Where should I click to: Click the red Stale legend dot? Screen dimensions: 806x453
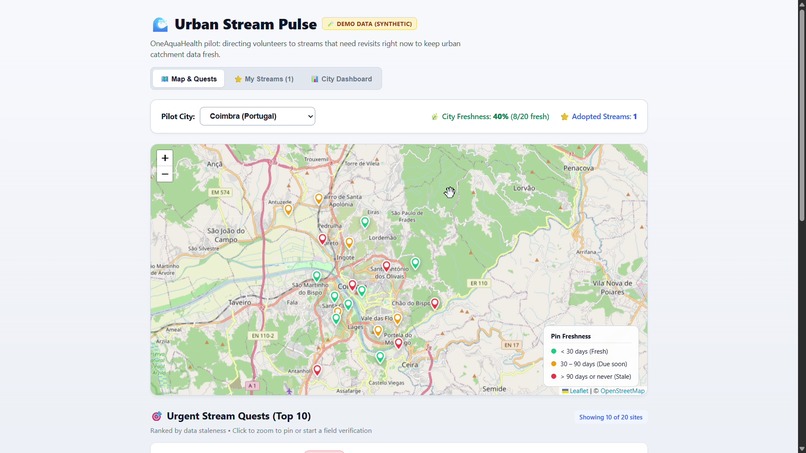pos(554,376)
